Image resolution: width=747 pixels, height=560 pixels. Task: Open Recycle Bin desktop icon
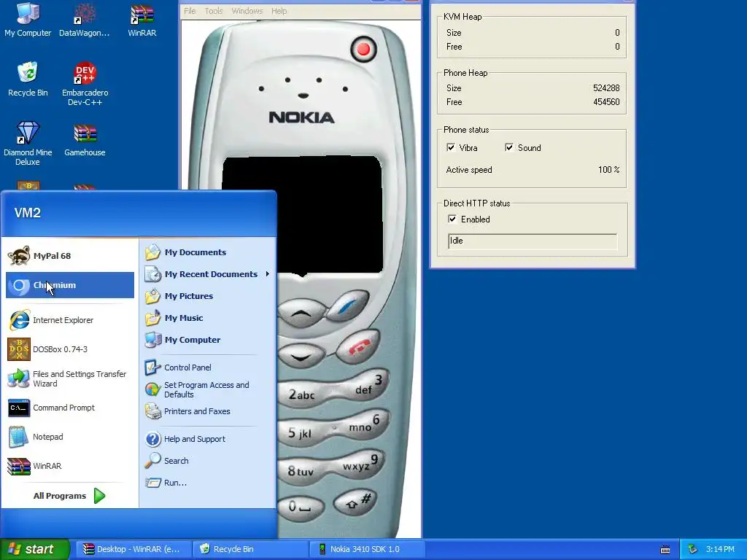28,79
